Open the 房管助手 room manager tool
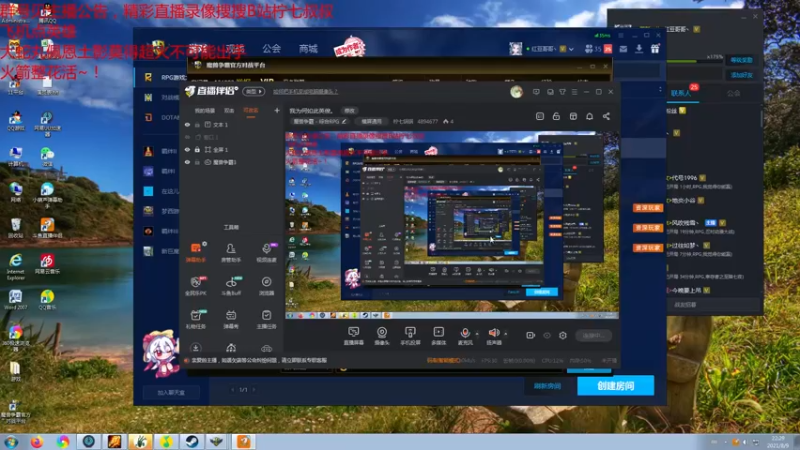This screenshot has height=450, width=800. [231, 252]
